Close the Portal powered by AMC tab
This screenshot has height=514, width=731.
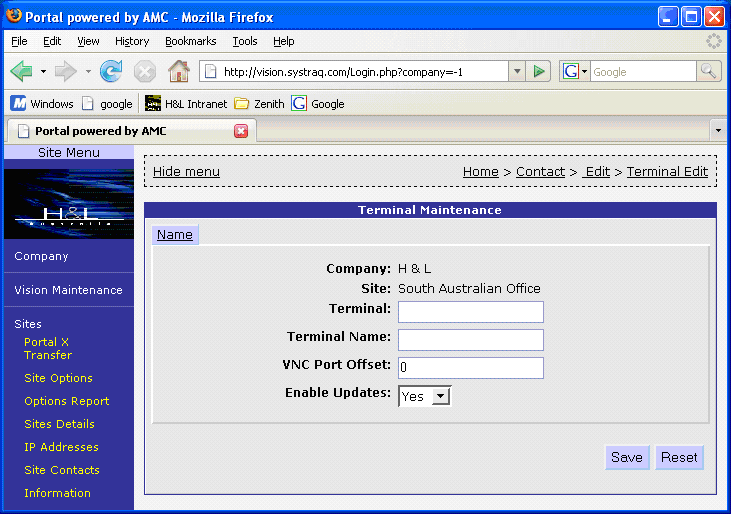[241, 131]
